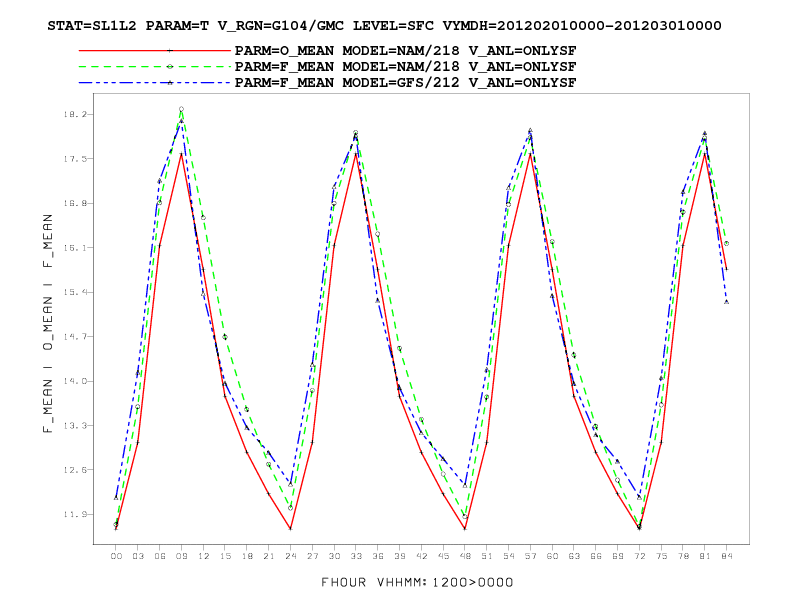
Task: Click x-axis tick label 39
Action: (x=400, y=556)
